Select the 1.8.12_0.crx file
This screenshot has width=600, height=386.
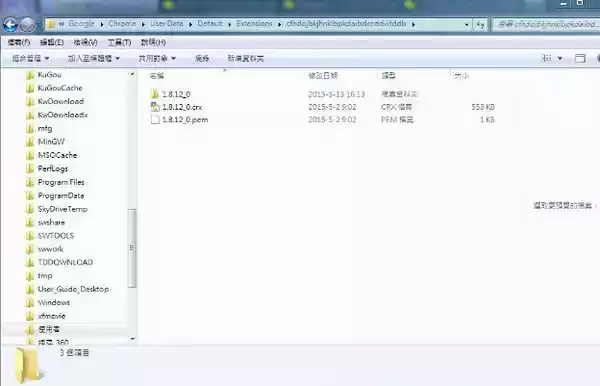176,107
